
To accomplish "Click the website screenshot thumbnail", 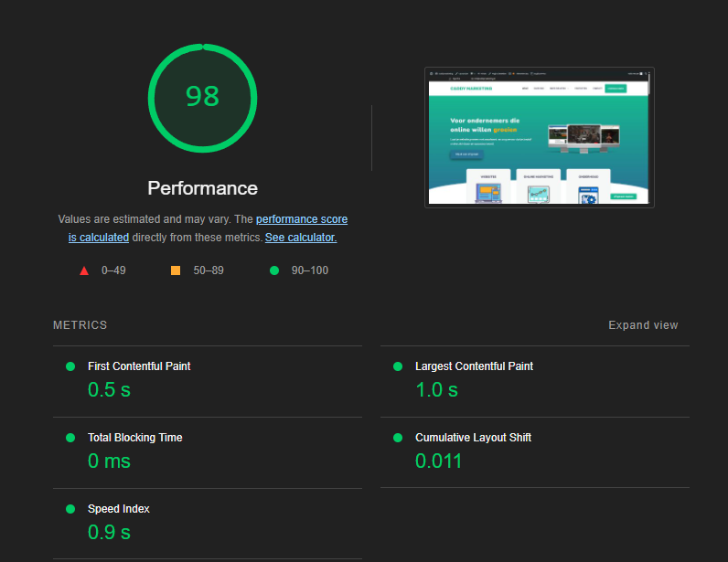I will tap(539, 137).
